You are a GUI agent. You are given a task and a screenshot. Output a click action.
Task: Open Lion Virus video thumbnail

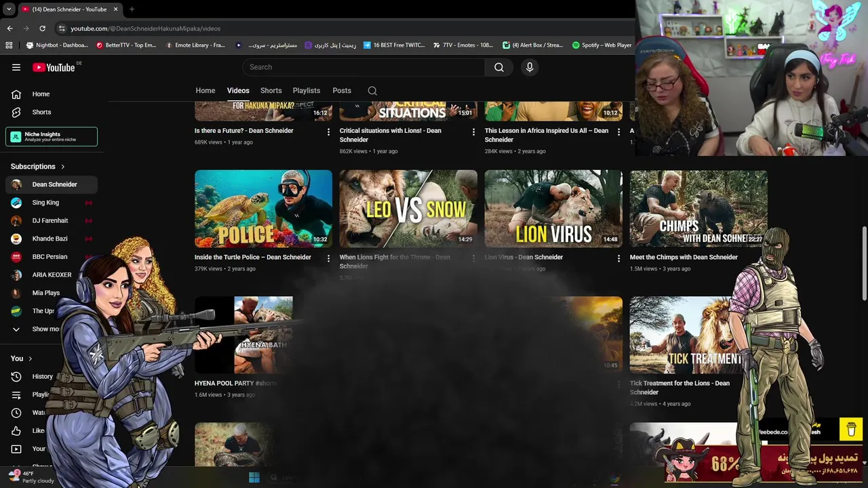pyautogui.click(x=553, y=209)
